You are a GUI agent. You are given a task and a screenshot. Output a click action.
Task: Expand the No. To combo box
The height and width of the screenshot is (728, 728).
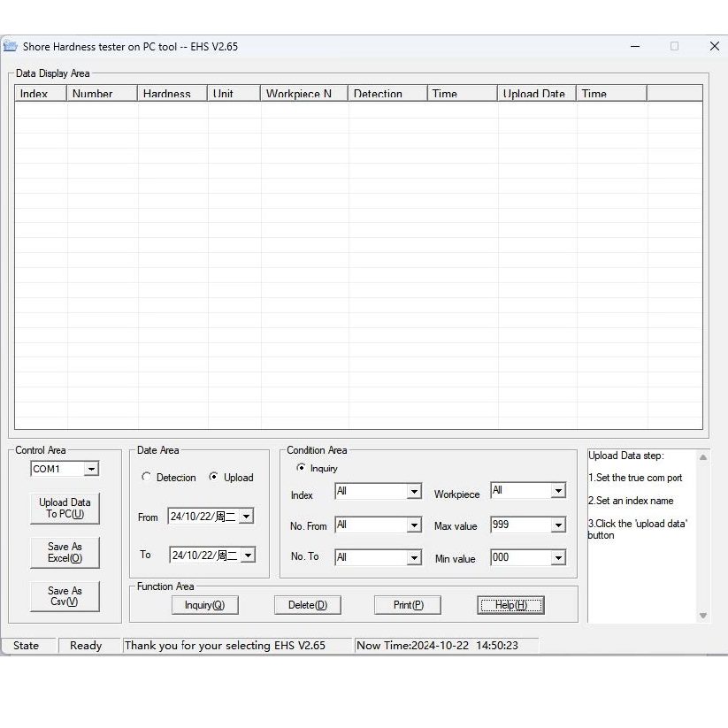coord(414,557)
